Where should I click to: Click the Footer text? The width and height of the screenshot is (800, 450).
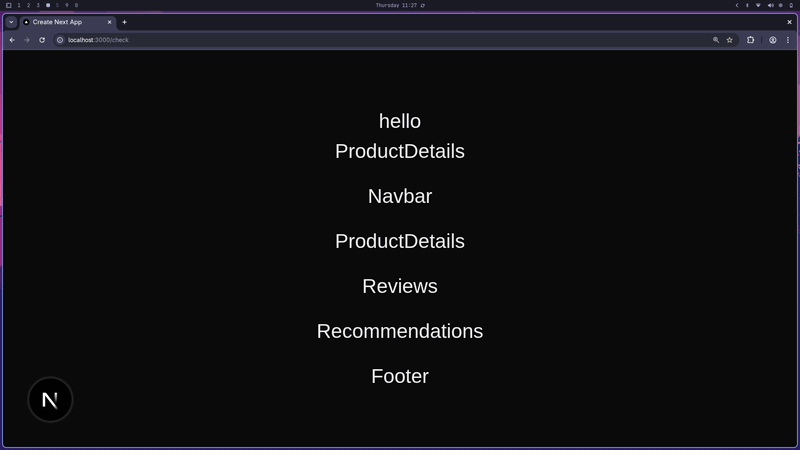[x=400, y=376]
